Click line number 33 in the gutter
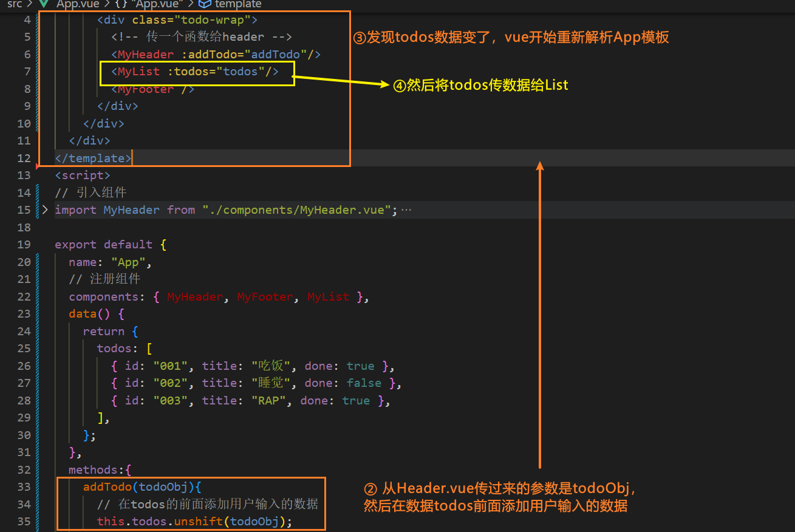Image resolution: width=795 pixels, height=532 pixels. click(x=24, y=487)
